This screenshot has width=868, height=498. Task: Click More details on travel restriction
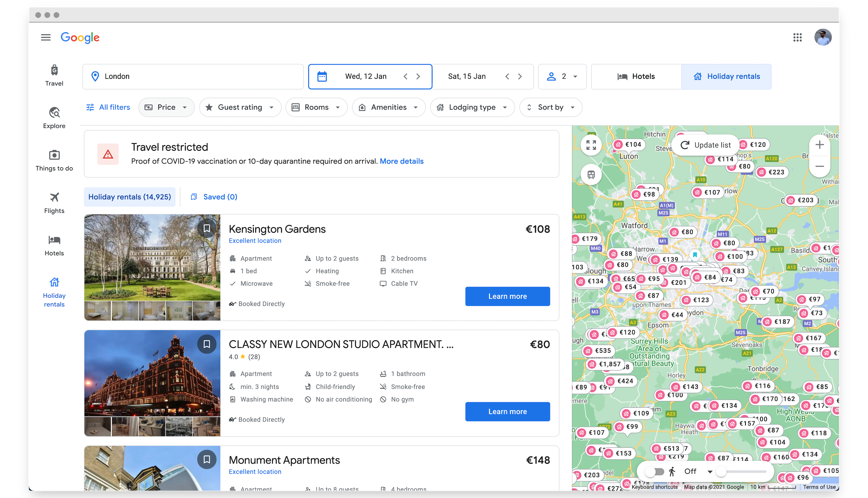(402, 161)
